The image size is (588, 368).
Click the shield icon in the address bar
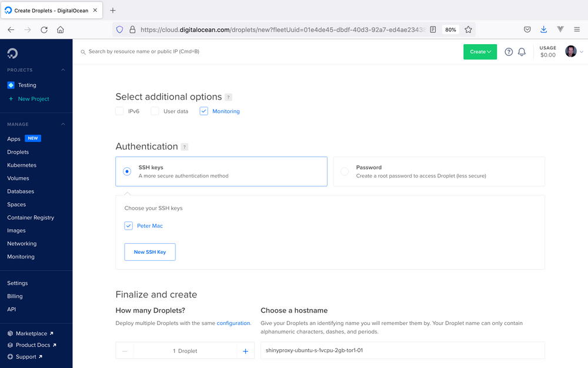pos(119,29)
